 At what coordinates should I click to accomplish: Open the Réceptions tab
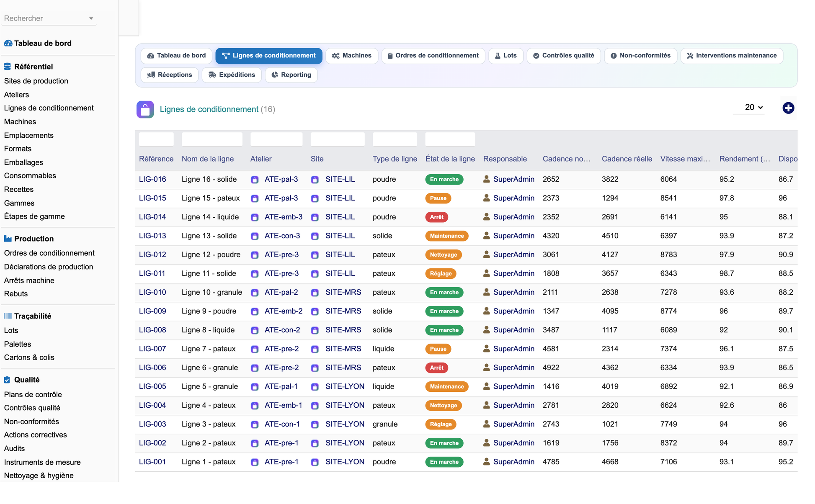(170, 75)
